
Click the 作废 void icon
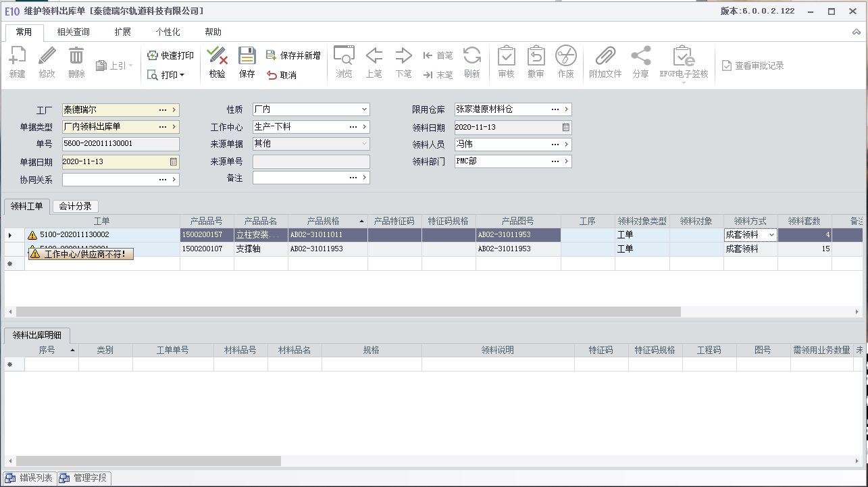(566, 56)
